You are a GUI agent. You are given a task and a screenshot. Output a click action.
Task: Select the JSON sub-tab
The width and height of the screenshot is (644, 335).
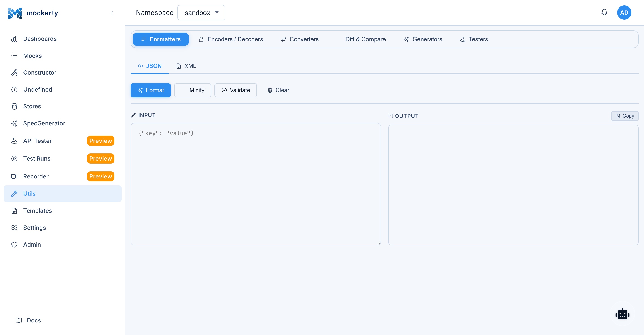click(150, 66)
